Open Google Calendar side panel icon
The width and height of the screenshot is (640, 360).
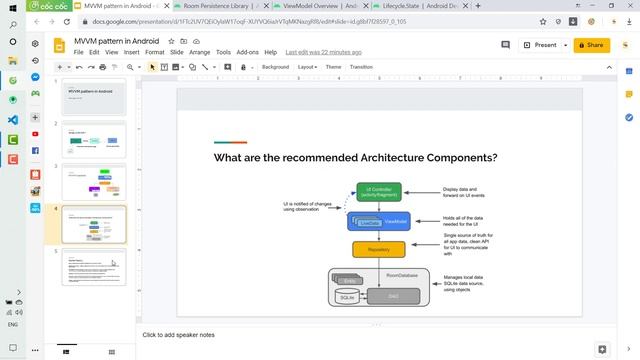click(x=629, y=71)
